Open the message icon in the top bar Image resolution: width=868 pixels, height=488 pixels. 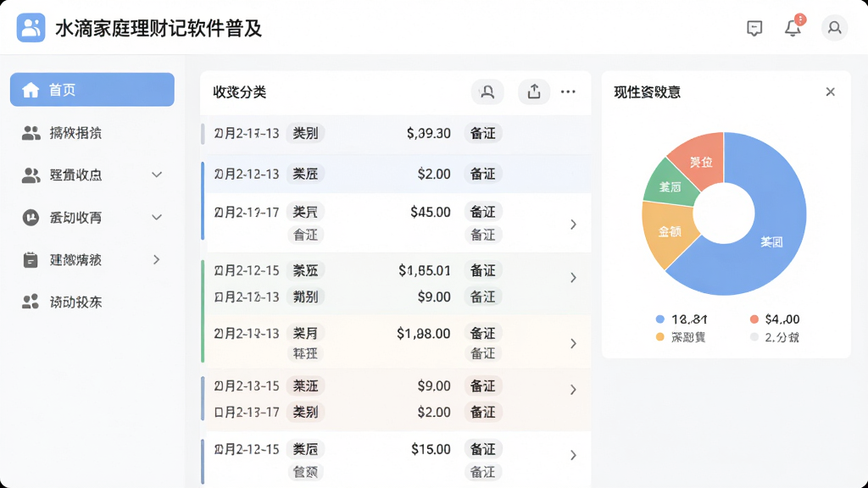click(754, 28)
